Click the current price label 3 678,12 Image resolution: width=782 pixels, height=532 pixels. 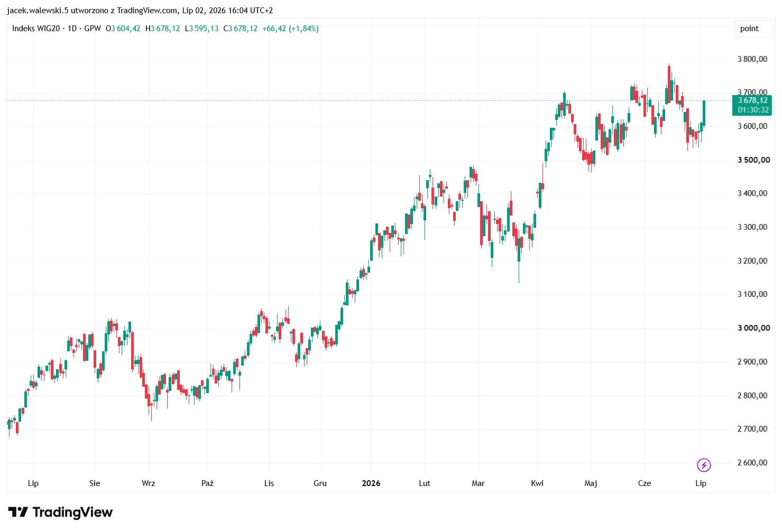pos(753,100)
